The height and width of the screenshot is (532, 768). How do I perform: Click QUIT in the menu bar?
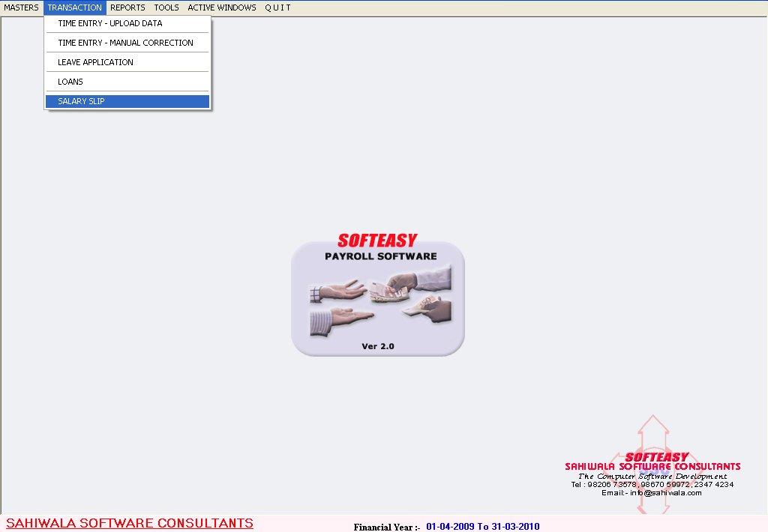tap(277, 7)
